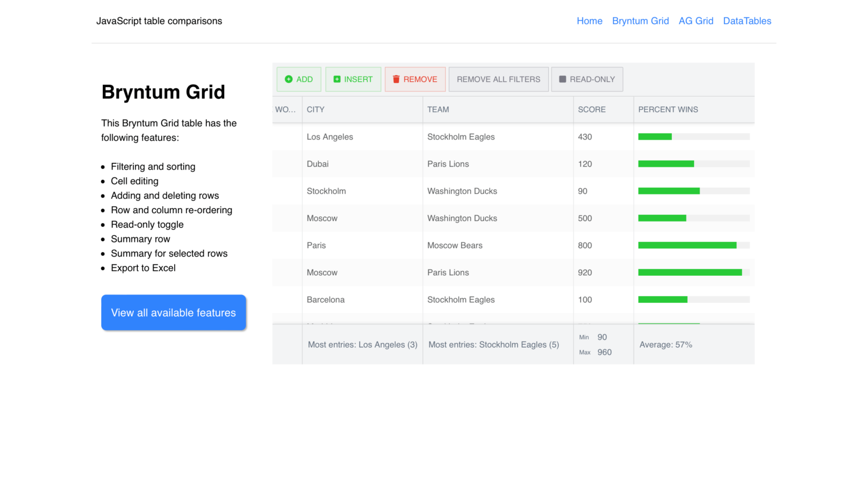Sort by the SCORE column header
The width and height of the screenshot is (868, 494).
tap(592, 110)
